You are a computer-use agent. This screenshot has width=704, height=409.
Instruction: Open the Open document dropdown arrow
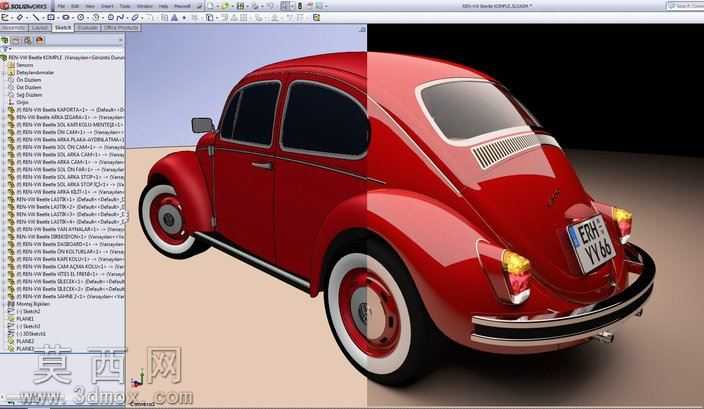click(x=231, y=6)
